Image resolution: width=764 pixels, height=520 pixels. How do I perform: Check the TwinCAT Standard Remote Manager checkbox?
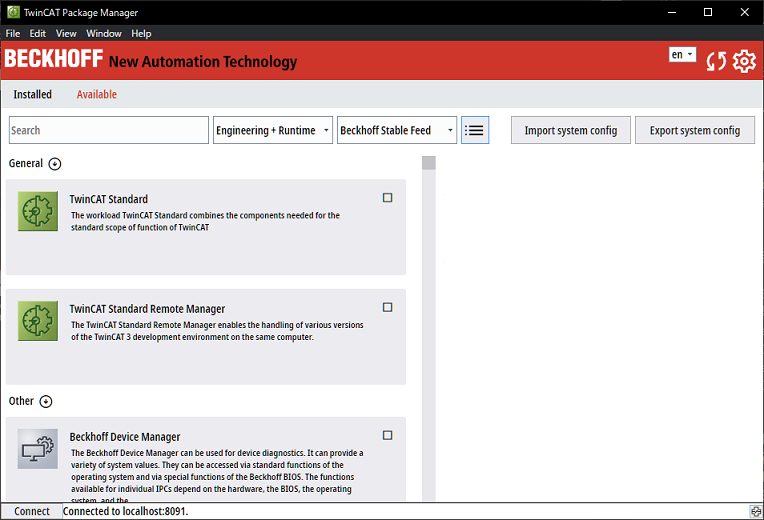point(387,307)
